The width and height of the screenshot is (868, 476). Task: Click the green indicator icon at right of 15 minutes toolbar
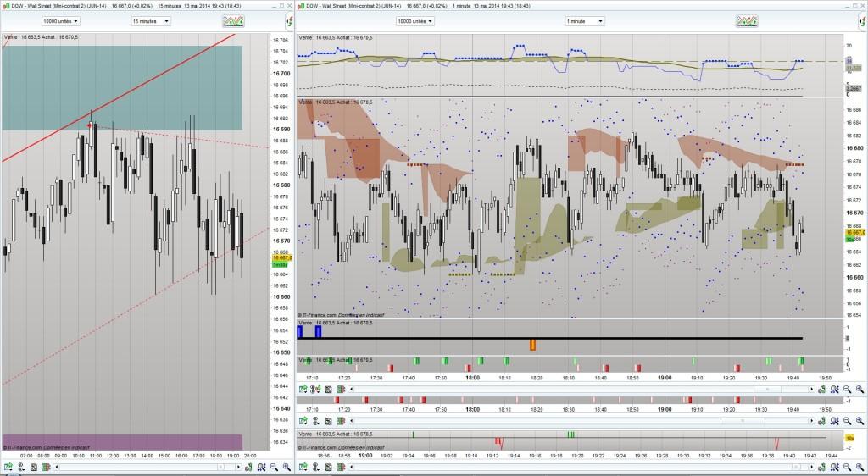(248, 468)
